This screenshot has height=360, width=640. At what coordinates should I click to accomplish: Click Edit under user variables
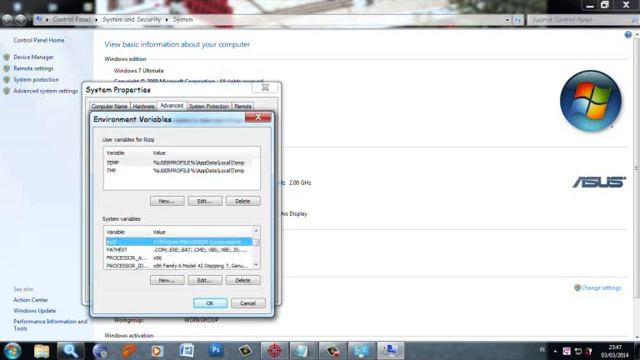click(205, 201)
